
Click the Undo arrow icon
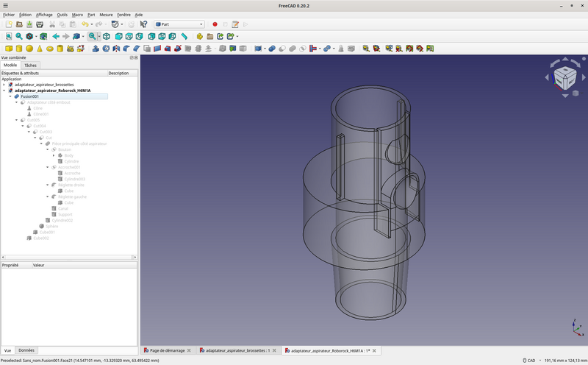(x=85, y=24)
